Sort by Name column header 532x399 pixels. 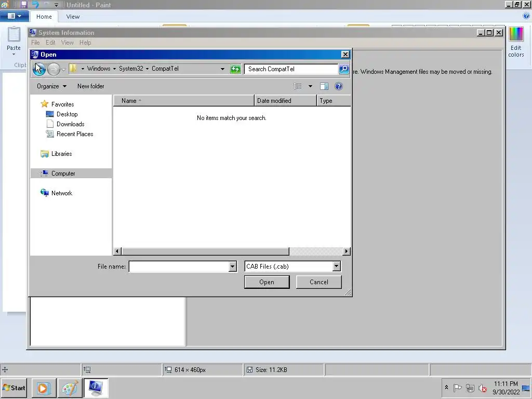click(183, 101)
